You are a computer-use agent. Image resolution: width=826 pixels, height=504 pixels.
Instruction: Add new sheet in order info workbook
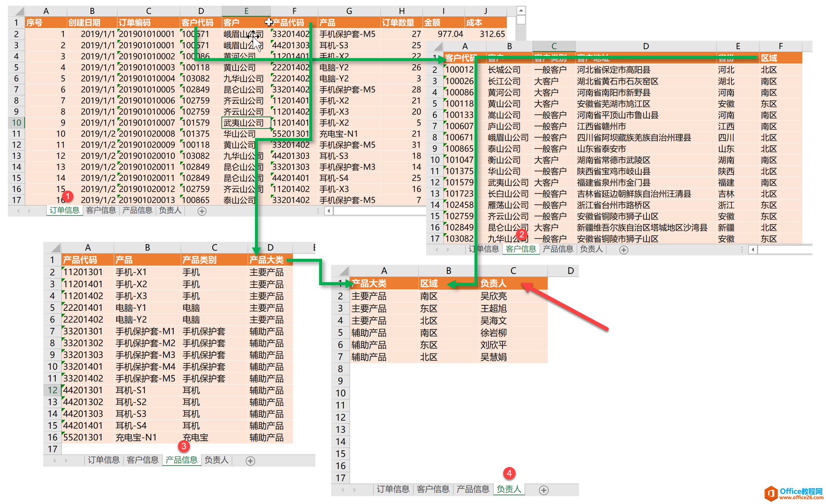coord(202,211)
